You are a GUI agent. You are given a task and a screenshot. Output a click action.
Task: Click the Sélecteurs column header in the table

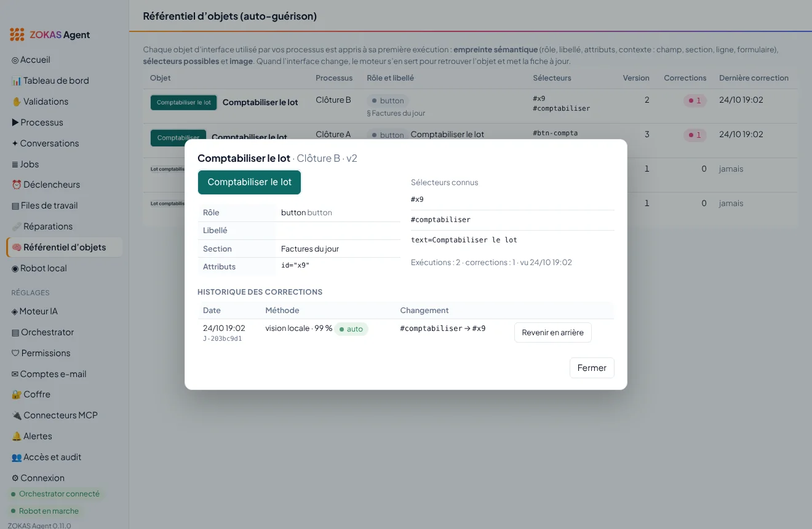[x=552, y=78]
